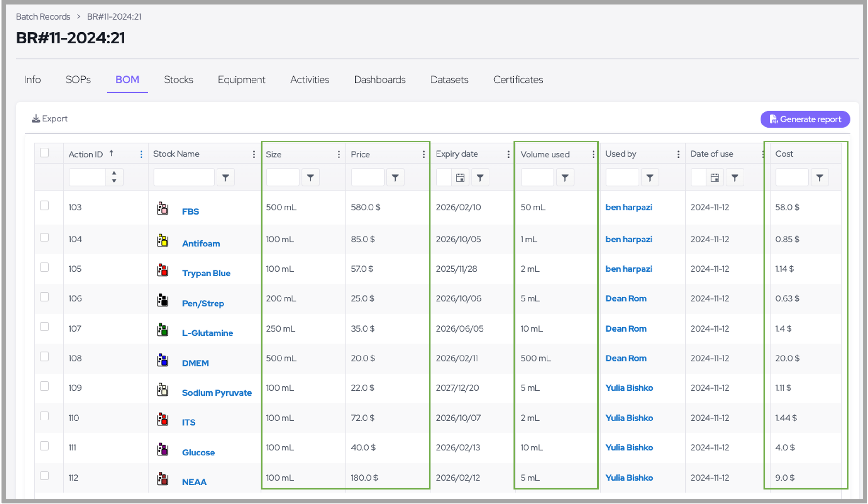Open Expiry date calendar picker icon

(x=460, y=177)
